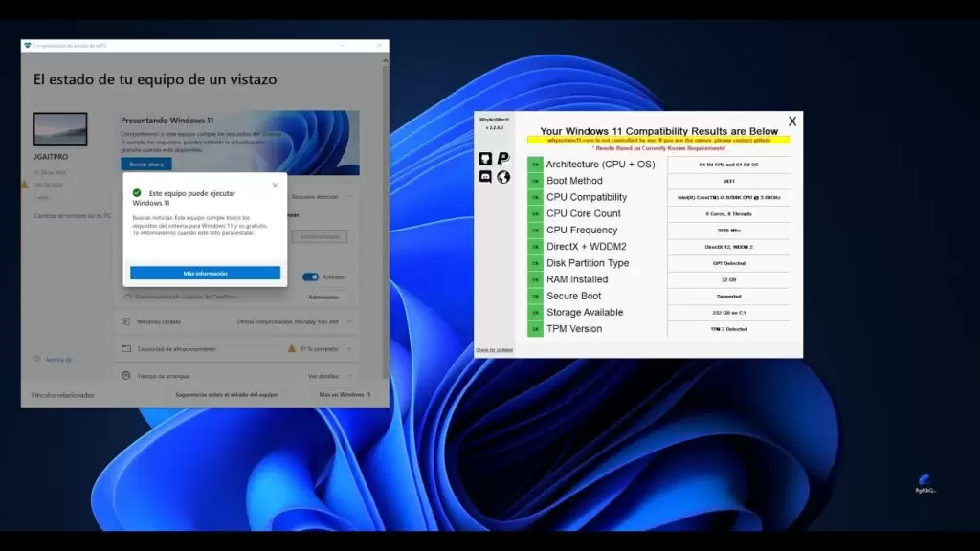The width and height of the screenshot is (980, 551).
Task: Click the PC Health Check title bar heart icon
Action: 27,46
